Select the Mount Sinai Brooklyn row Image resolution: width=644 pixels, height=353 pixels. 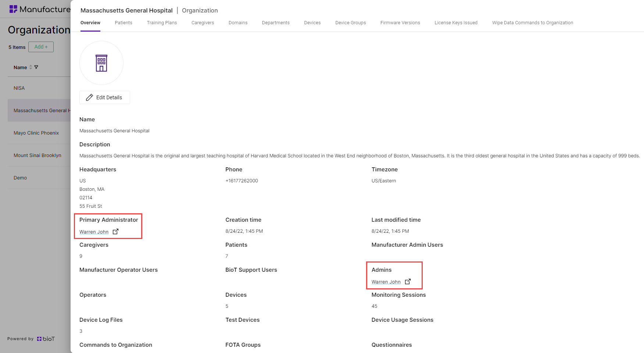pos(39,155)
